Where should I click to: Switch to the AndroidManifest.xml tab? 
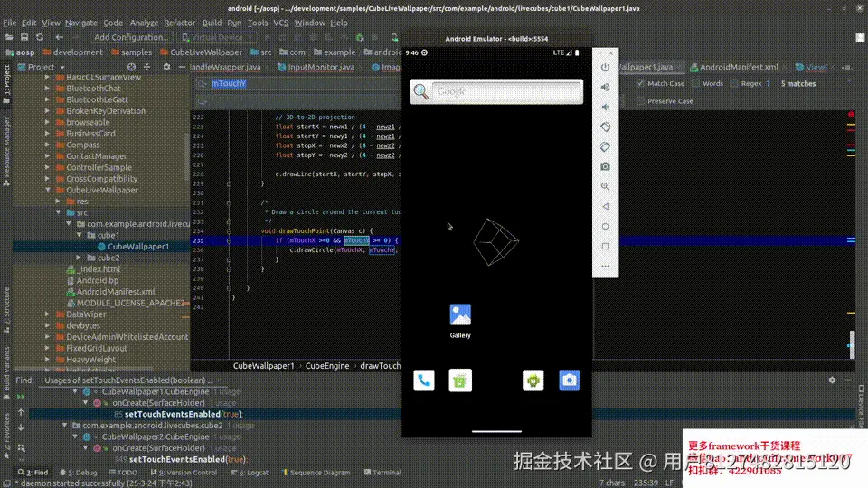click(738, 67)
